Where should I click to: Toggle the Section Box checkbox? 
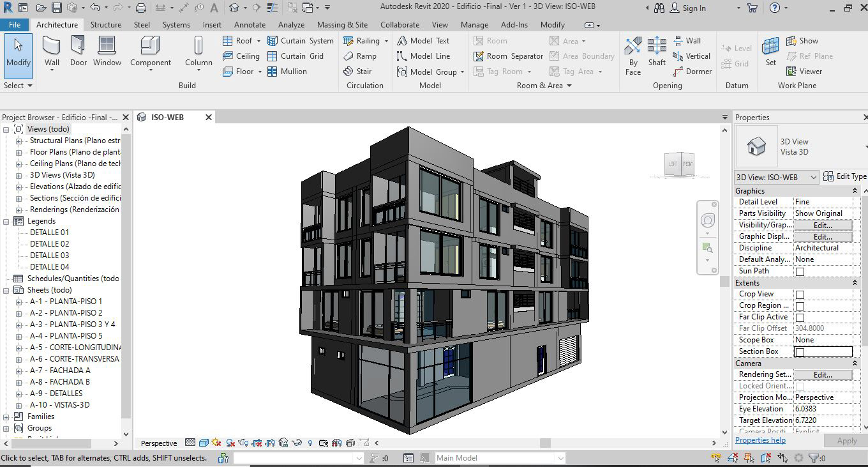click(800, 352)
